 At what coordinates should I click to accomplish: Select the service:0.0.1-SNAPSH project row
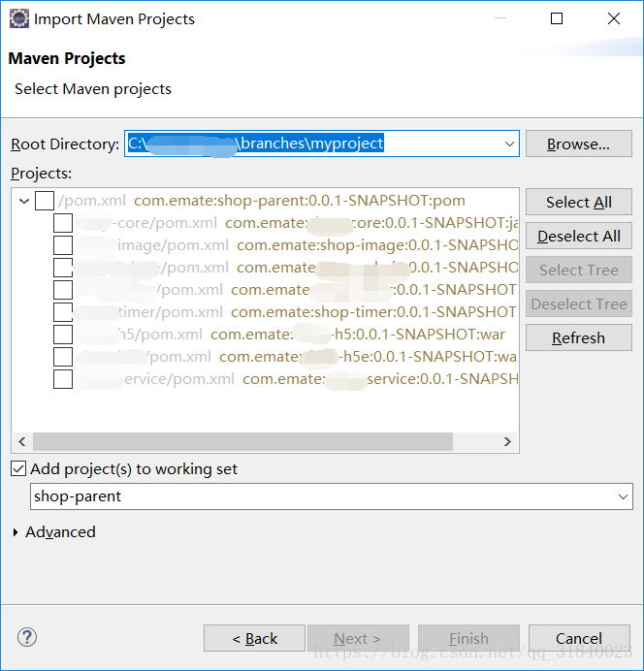click(x=297, y=379)
